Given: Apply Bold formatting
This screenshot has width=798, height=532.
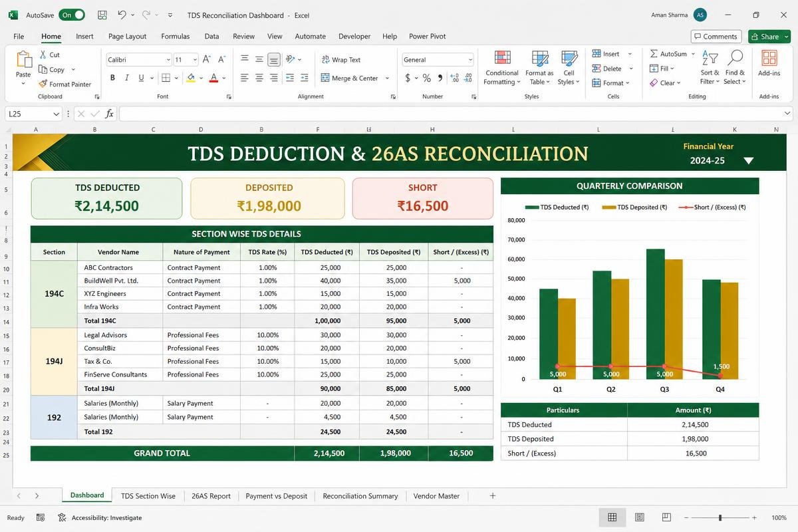Looking at the screenshot, I should (112, 78).
